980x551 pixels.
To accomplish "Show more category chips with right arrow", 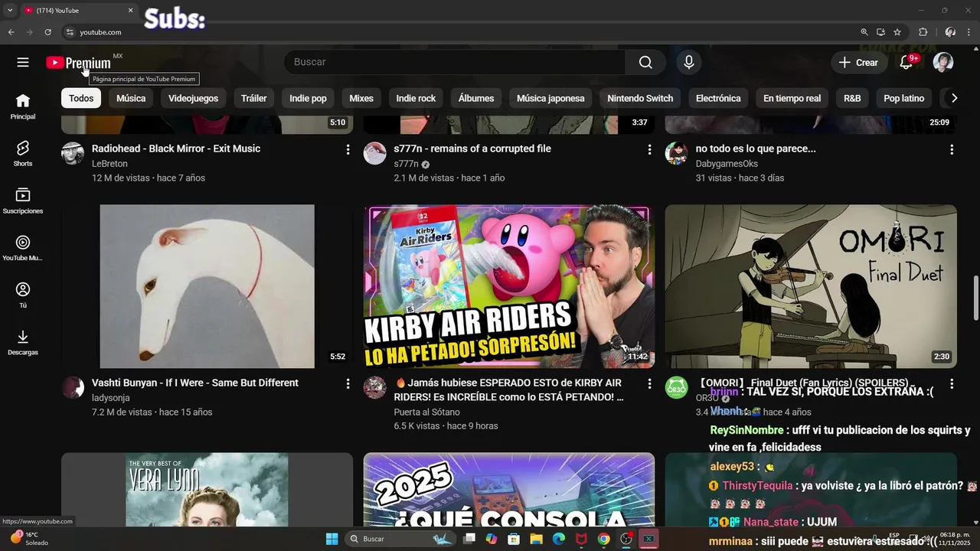I will 954,98.
